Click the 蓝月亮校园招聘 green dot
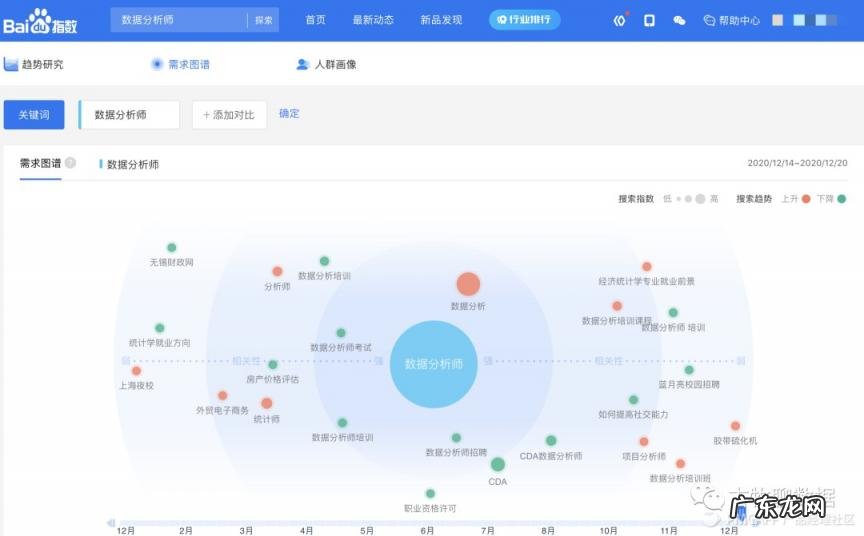864x536 pixels. 689,370
